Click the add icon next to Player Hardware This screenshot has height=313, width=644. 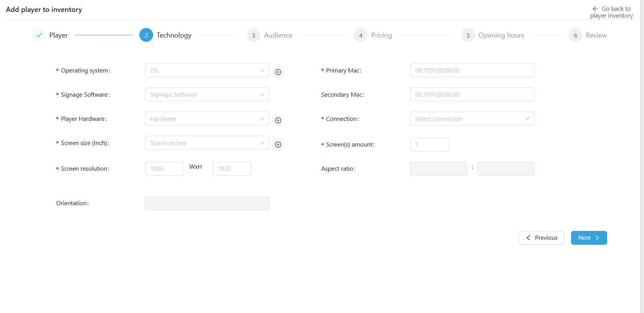[278, 120]
